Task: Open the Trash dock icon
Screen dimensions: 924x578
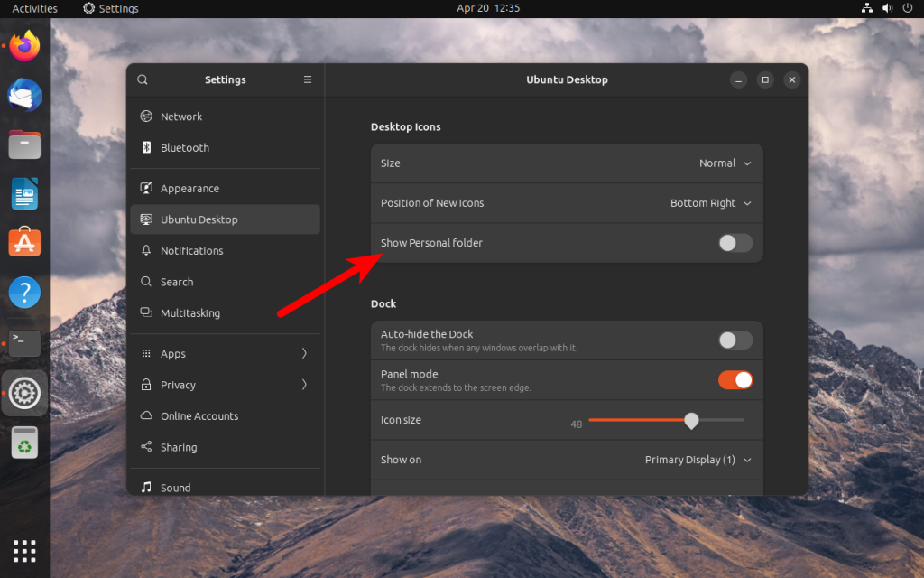Action: point(24,443)
